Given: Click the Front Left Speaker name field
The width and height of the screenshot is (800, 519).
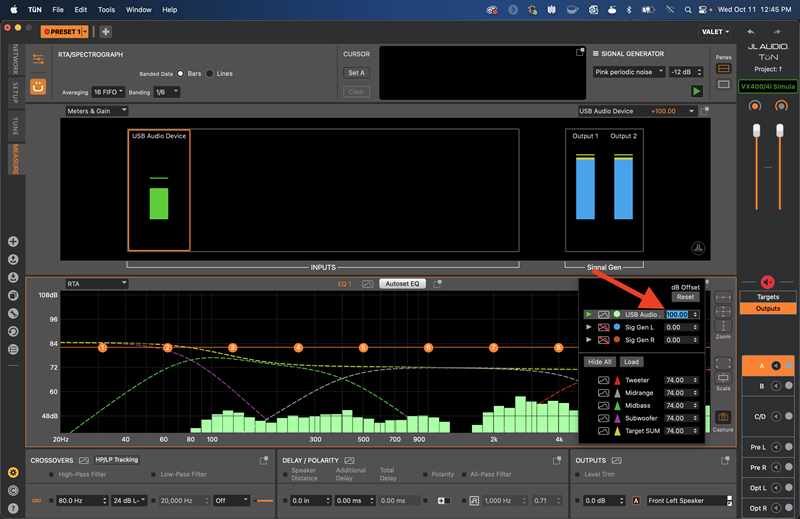Looking at the screenshot, I should pyautogui.click(x=687, y=501).
